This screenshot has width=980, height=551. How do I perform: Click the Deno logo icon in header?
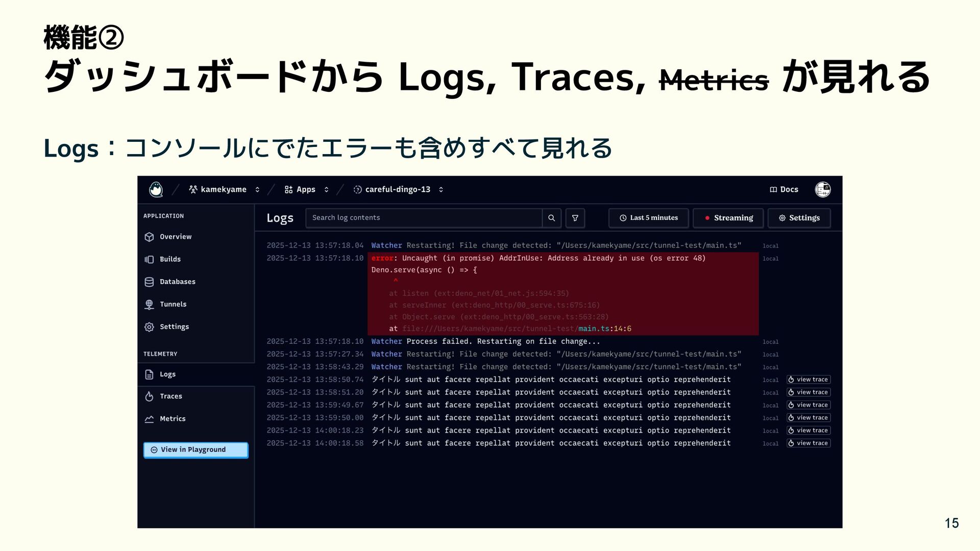click(156, 190)
